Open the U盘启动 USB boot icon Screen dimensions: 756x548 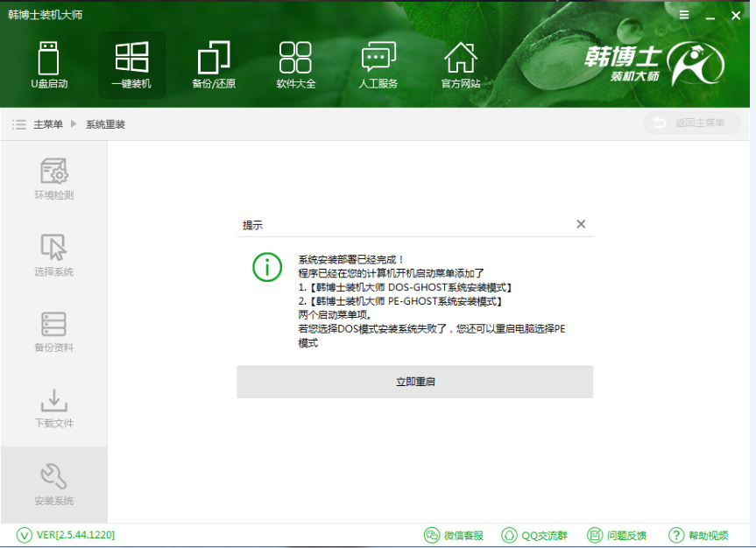pos(49,59)
